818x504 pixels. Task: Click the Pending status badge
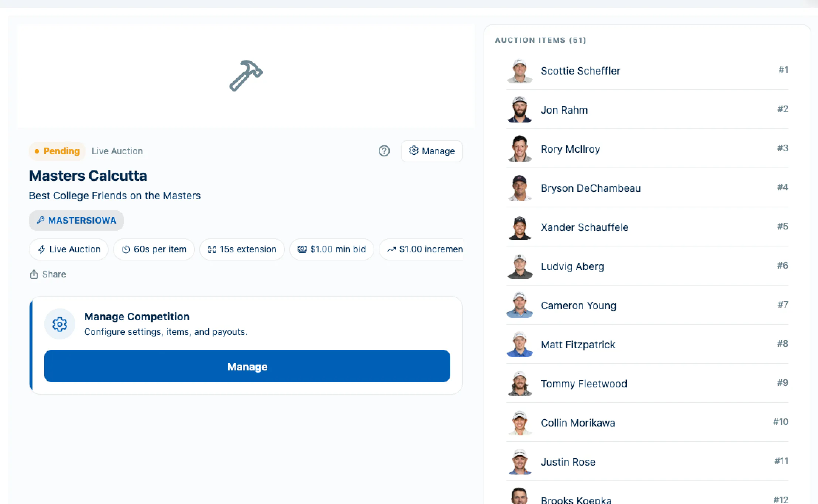click(x=57, y=151)
